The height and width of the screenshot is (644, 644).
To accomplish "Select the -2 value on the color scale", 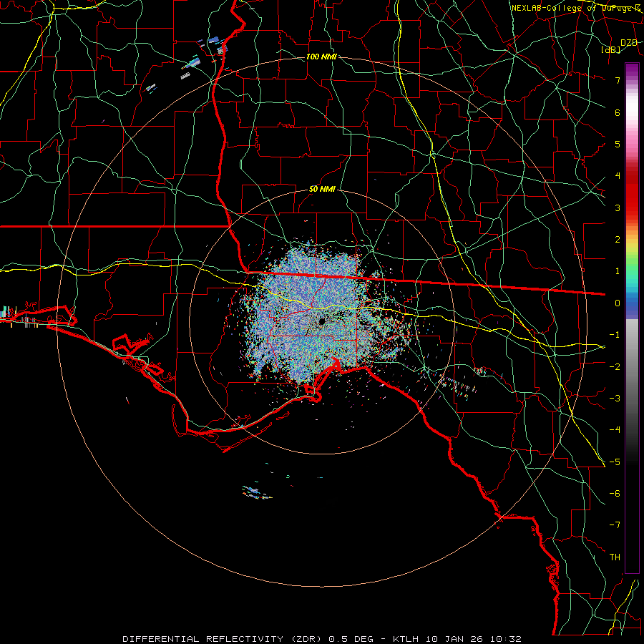I will click(x=615, y=366).
